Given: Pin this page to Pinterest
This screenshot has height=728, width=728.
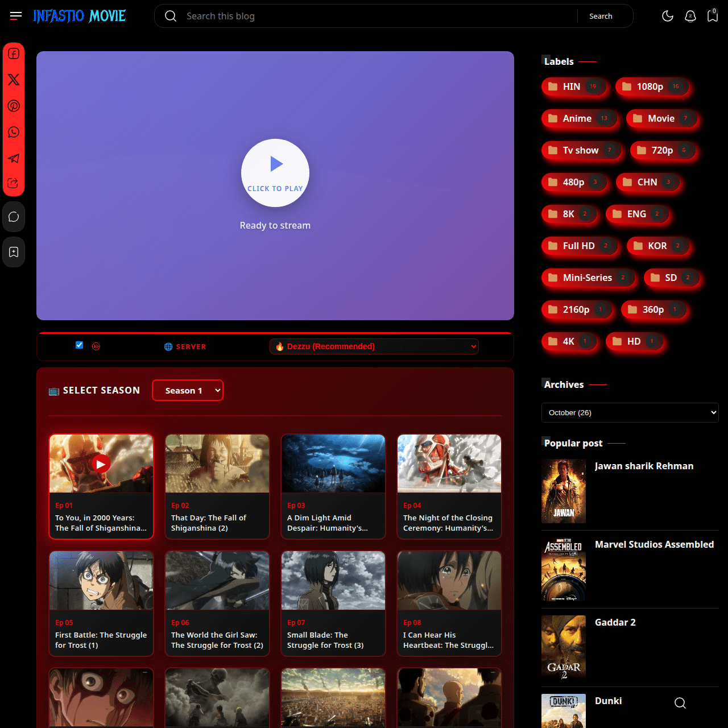Looking at the screenshot, I should tap(14, 106).
